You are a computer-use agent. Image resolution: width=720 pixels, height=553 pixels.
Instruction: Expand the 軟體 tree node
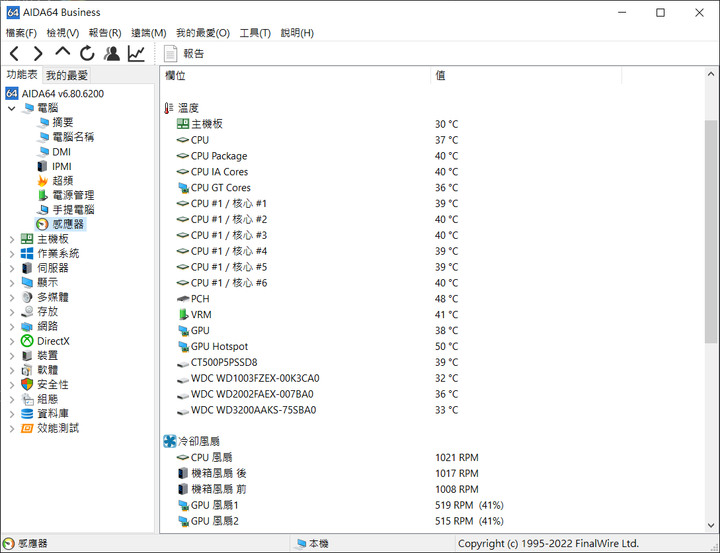12,370
